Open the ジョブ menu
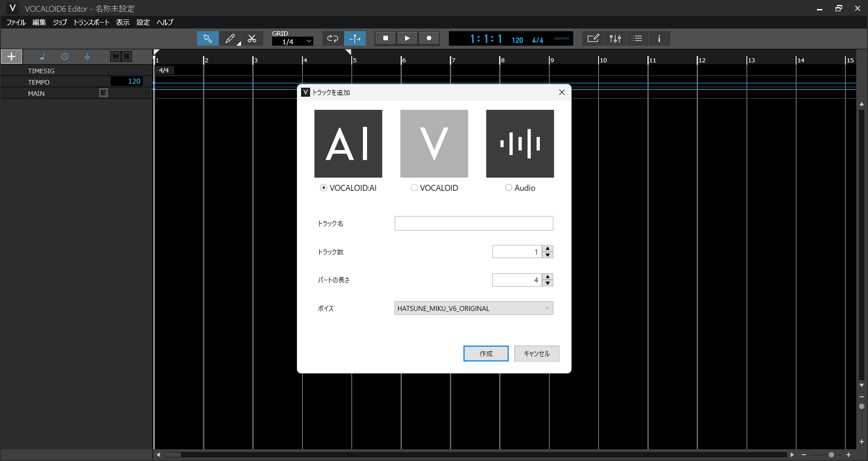The height and width of the screenshot is (461, 868). [60, 22]
